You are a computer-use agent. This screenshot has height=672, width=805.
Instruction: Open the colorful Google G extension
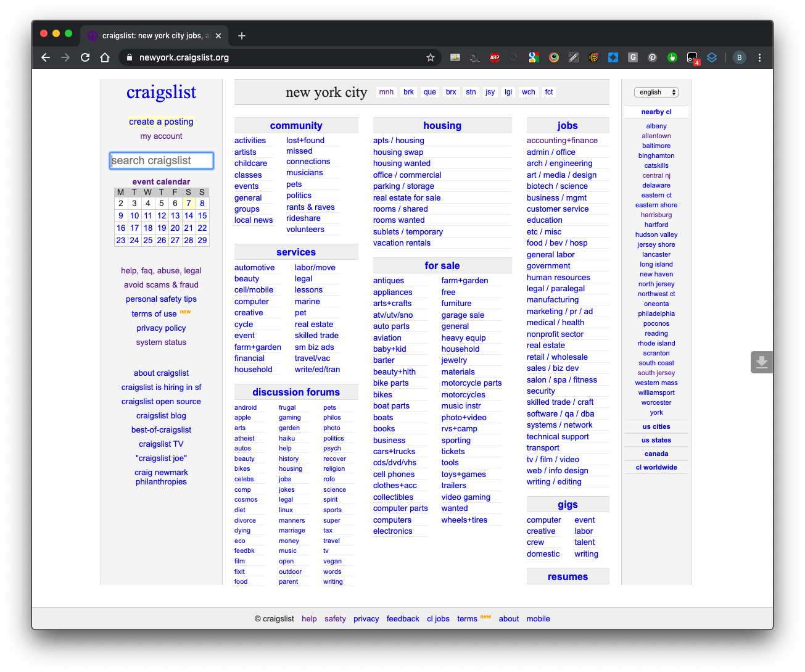[534, 57]
